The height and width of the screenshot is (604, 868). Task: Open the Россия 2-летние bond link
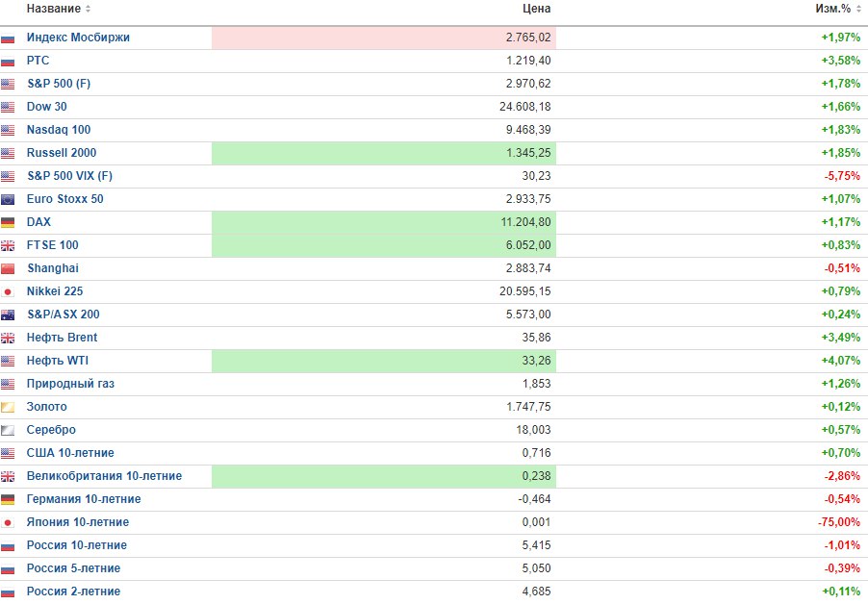pos(73,591)
